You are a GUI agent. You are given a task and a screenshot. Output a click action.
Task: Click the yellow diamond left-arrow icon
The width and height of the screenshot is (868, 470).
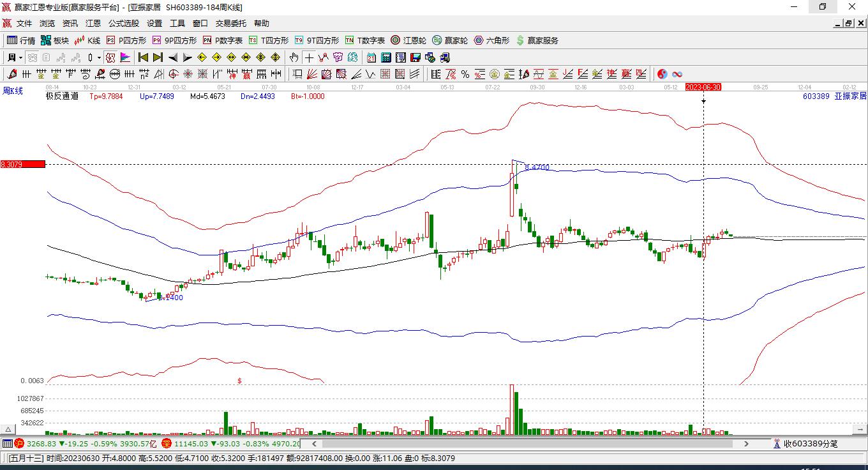point(202,57)
